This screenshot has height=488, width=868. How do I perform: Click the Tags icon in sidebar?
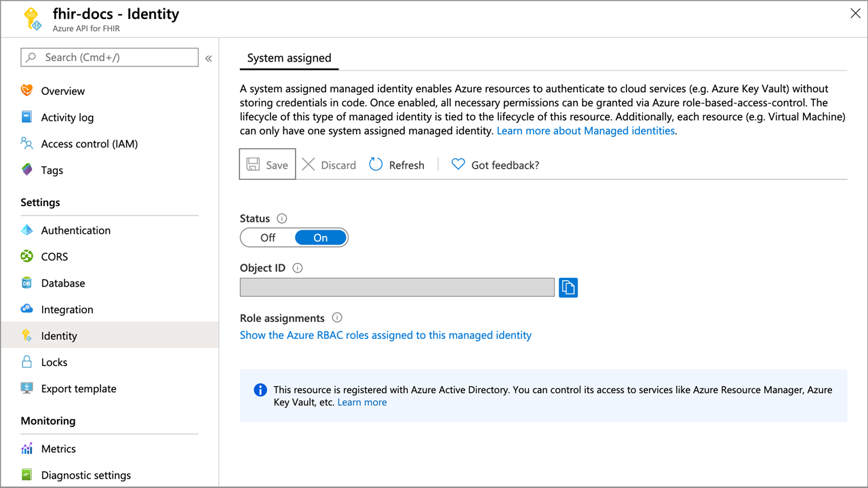(x=27, y=170)
